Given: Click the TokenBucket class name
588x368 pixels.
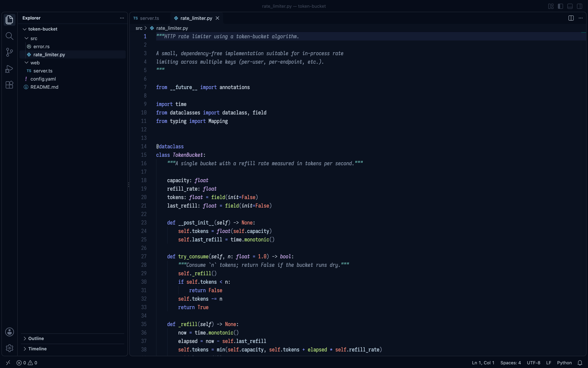Looking at the screenshot, I should point(188,155).
